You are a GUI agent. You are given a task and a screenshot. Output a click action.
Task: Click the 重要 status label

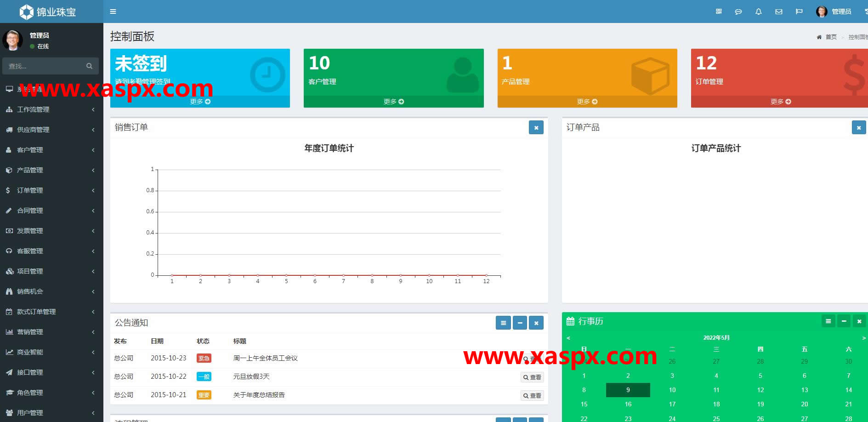(204, 395)
